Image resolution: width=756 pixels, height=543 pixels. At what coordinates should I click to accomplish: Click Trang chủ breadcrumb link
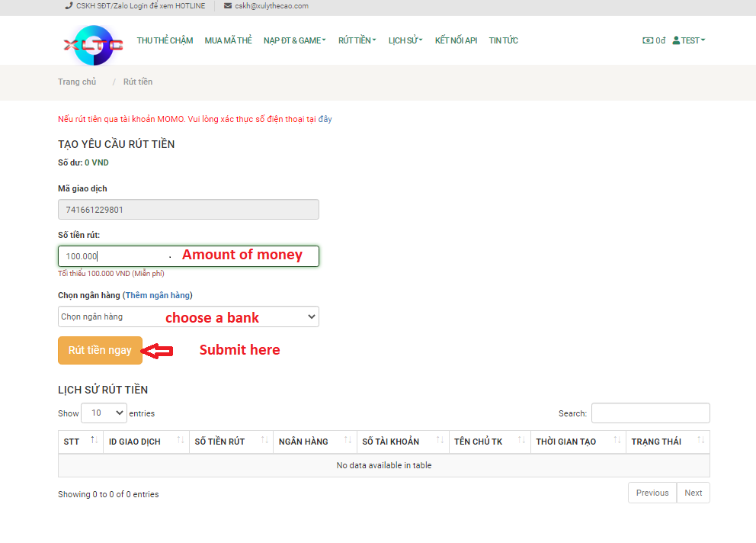[x=77, y=82]
